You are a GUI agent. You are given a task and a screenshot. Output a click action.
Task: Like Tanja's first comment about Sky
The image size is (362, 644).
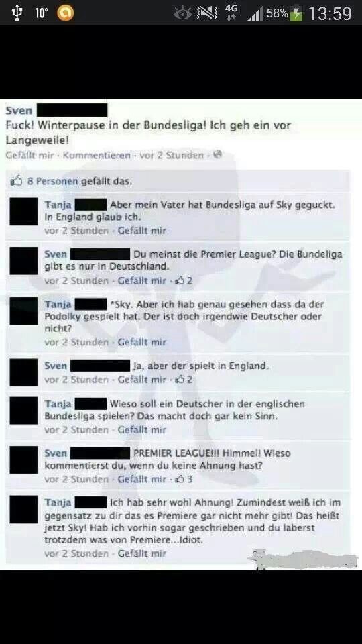click(x=142, y=231)
